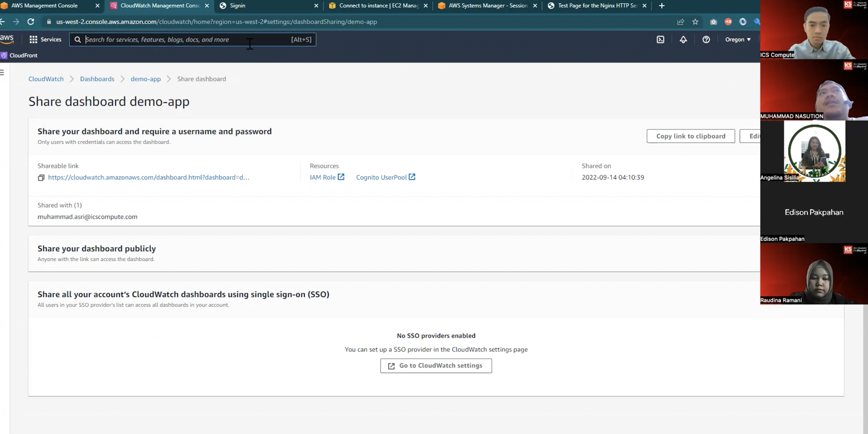Open the shareable cloudwatch dashboard link
The height and width of the screenshot is (434, 868).
[148, 177]
